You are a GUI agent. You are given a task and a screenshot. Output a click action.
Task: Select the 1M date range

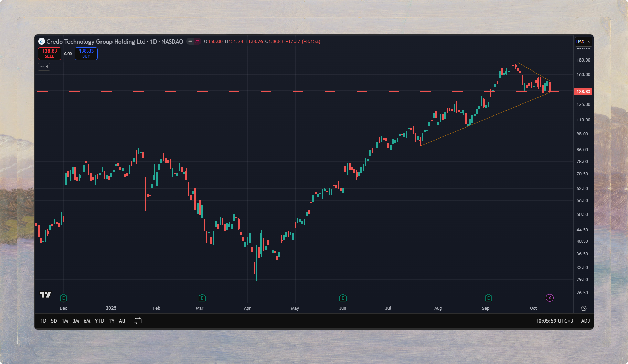[65, 321]
